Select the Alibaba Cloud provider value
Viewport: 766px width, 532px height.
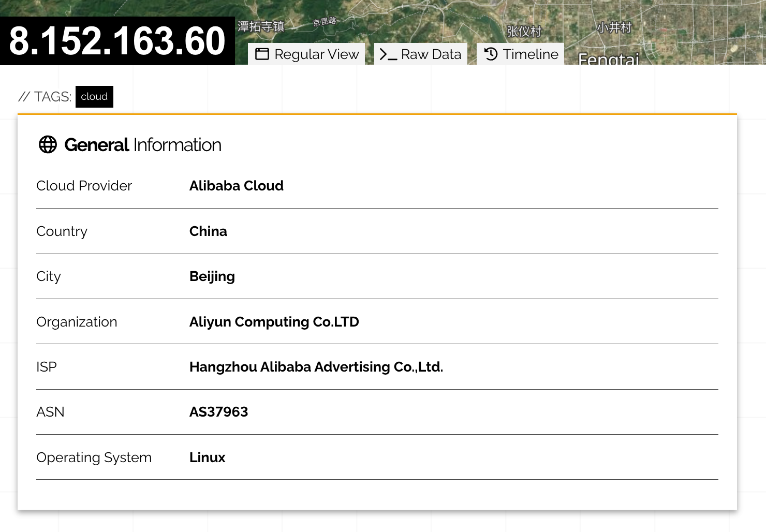[237, 186]
